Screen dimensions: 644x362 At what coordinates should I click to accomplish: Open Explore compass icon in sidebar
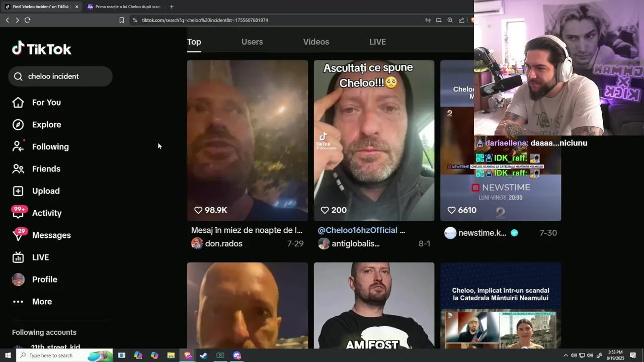pyautogui.click(x=18, y=125)
